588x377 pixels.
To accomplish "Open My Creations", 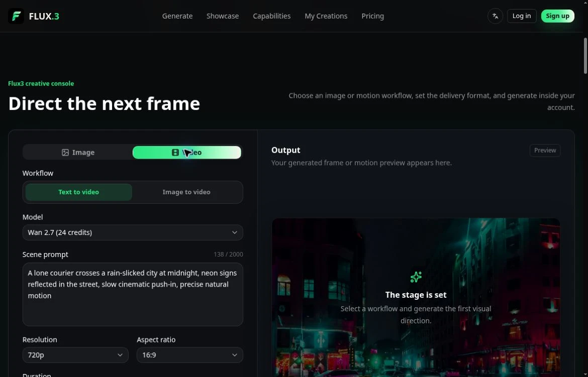I will pyautogui.click(x=326, y=16).
